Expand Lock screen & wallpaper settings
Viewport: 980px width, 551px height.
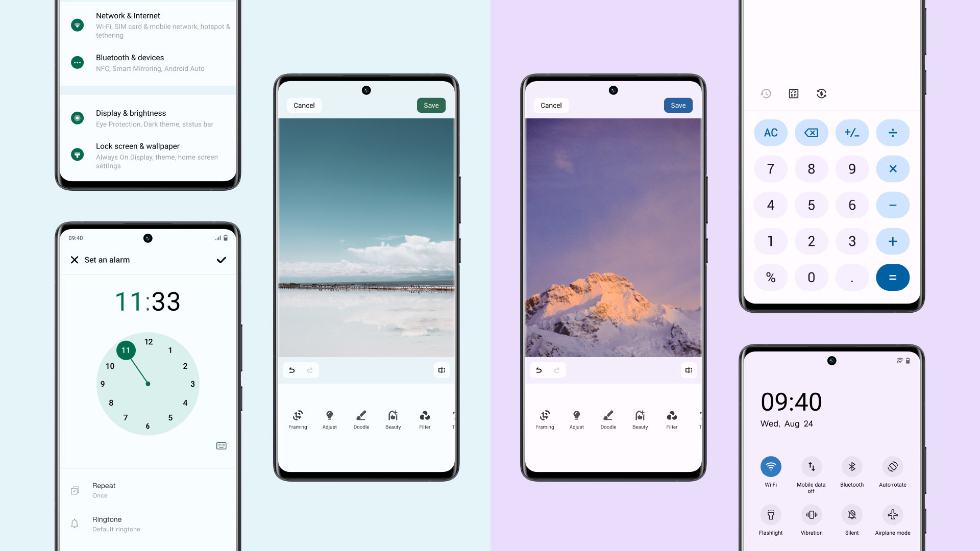click(x=148, y=155)
